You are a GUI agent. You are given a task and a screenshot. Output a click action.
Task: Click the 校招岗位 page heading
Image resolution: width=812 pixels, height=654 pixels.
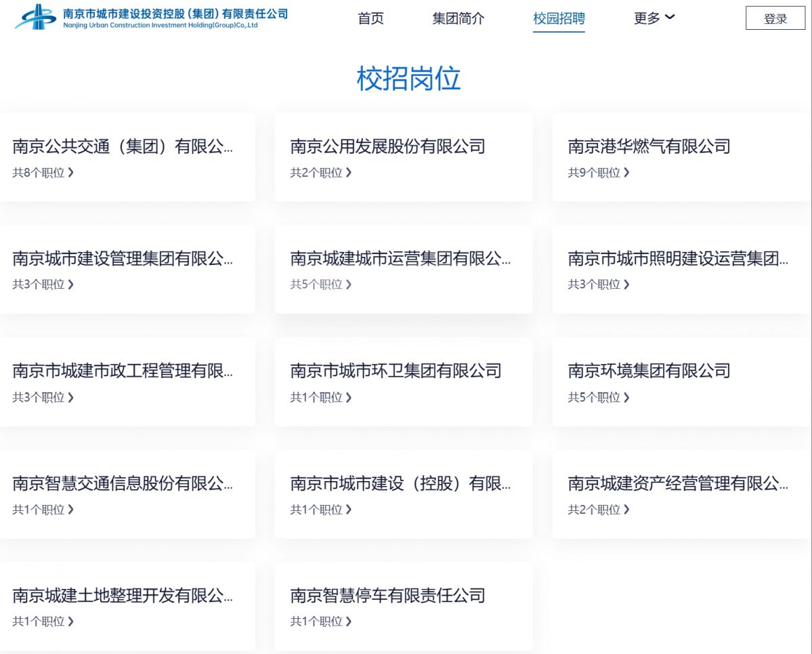point(408,79)
